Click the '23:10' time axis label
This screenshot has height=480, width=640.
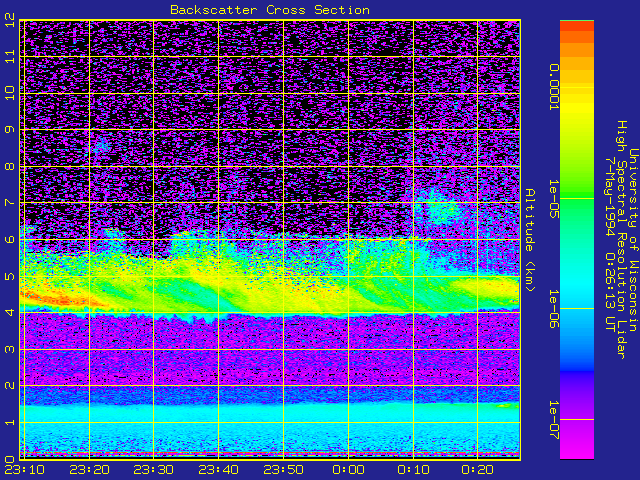24,470
